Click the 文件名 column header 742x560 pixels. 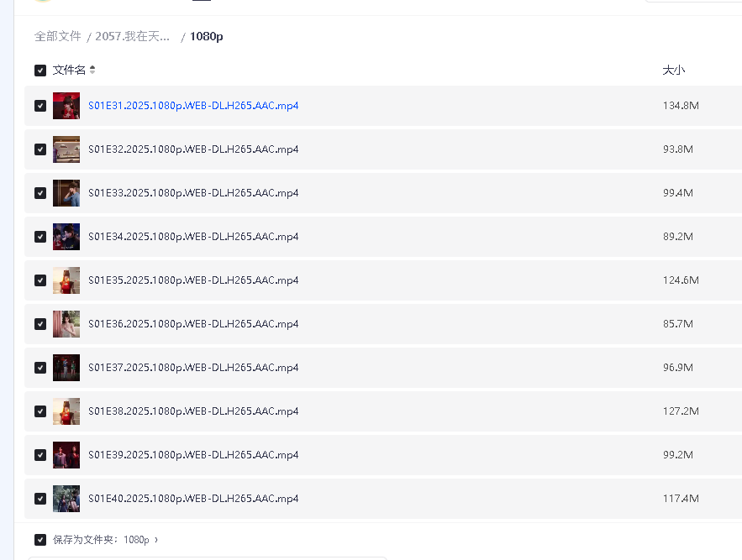[69, 71]
